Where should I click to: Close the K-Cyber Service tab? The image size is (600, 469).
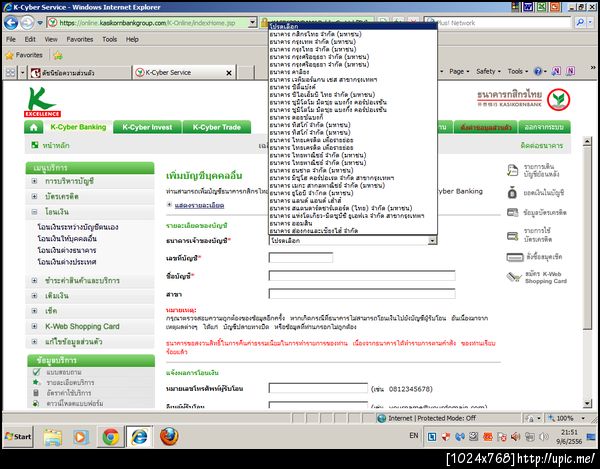pyautogui.click(x=229, y=73)
